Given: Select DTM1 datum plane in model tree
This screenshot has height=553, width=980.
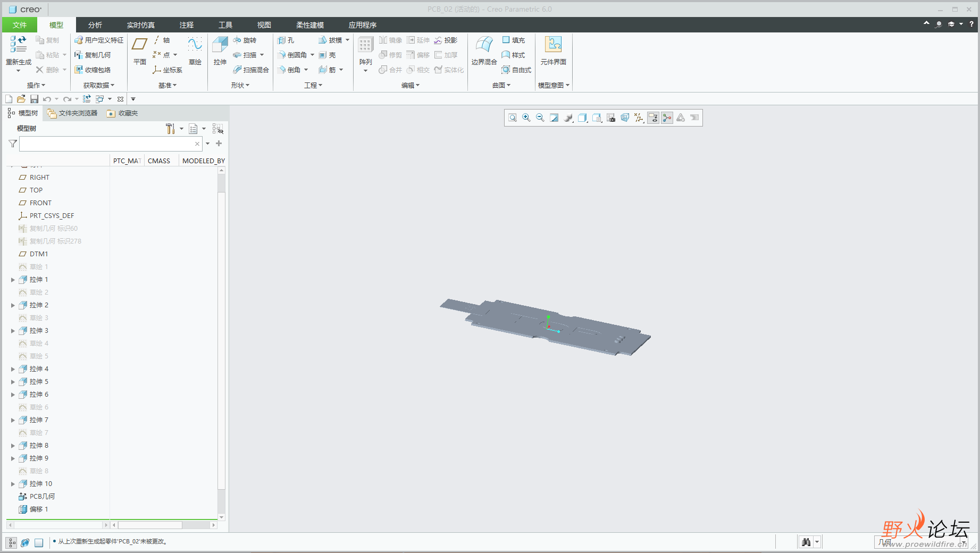Looking at the screenshot, I should click(x=33, y=254).
